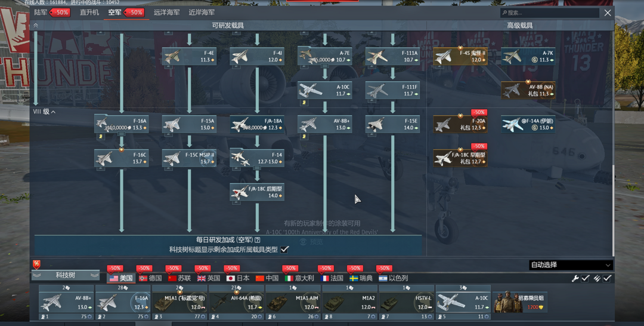Image resolution: width=644 pixels, height=326 pixels.
Task: Switch to the 直升机 tab
Action: [89, 13]
